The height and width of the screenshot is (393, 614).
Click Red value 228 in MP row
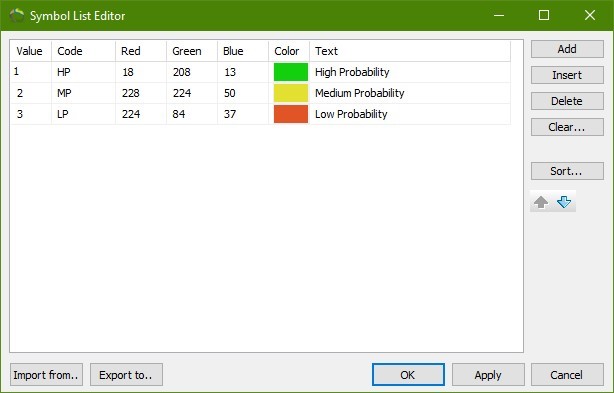click(141, 93)
